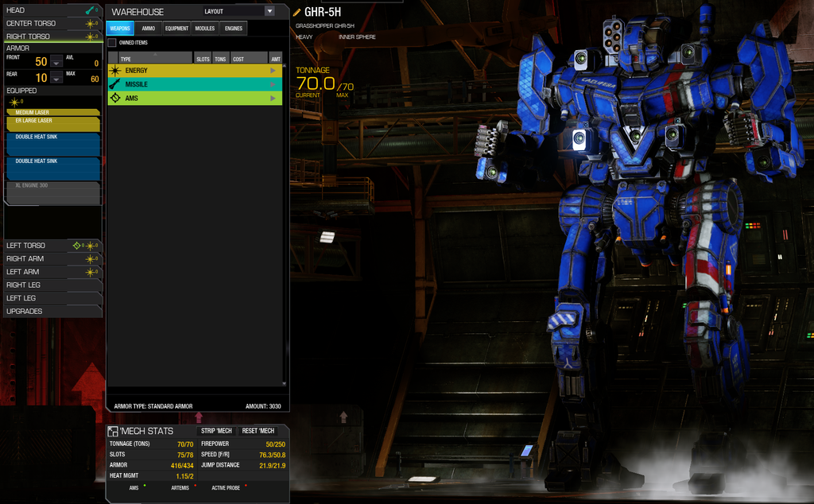
Task: Click the Tonnage (Tons) 70/70 stat
Action: click(185, 444)
